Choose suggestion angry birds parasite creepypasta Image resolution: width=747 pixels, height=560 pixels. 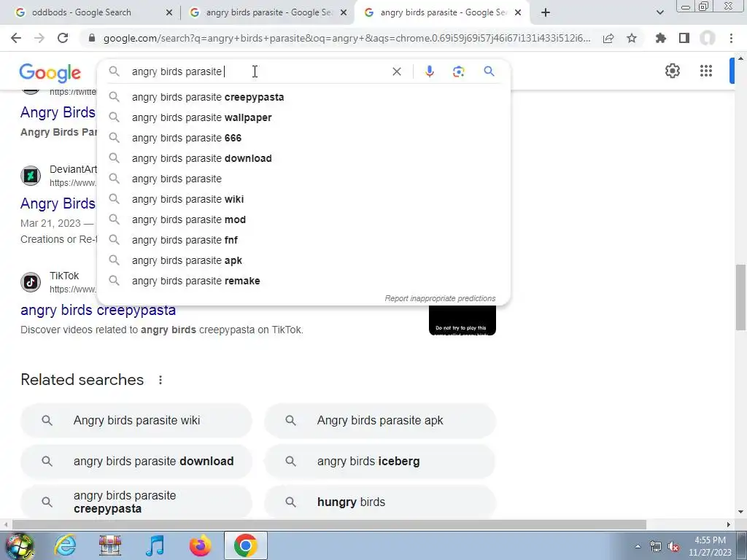[303, 97]
